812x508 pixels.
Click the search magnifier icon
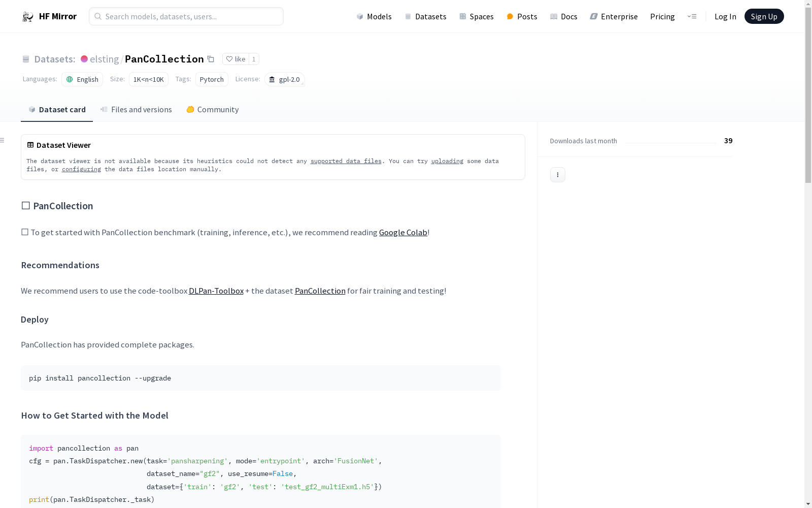click(98, 16)
